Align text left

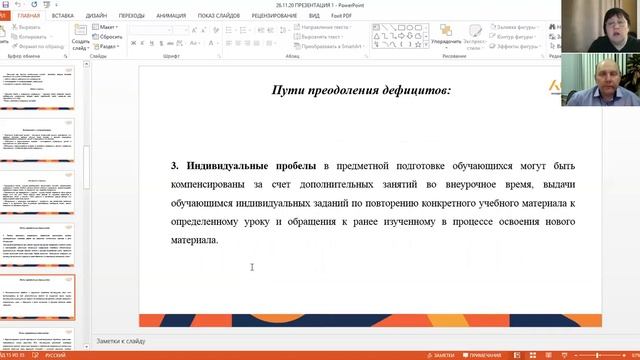229,43
